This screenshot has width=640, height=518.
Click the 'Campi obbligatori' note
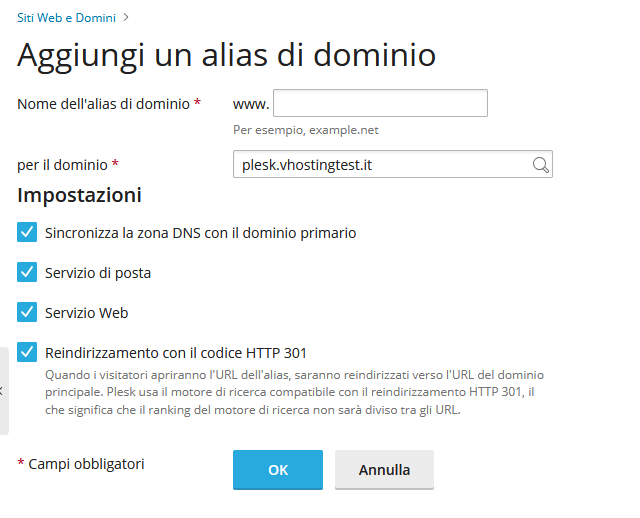coord(86,464)
